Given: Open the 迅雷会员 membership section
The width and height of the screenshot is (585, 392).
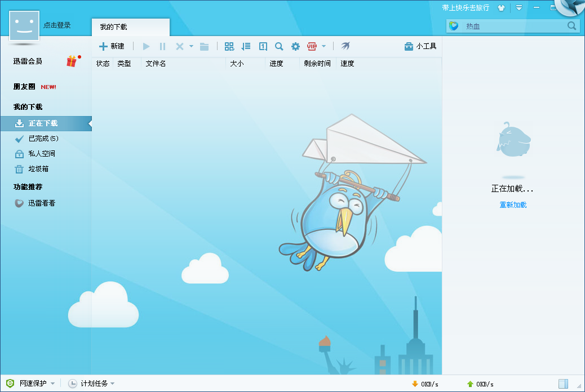Looking at the screenshot, I should point(28,61).
